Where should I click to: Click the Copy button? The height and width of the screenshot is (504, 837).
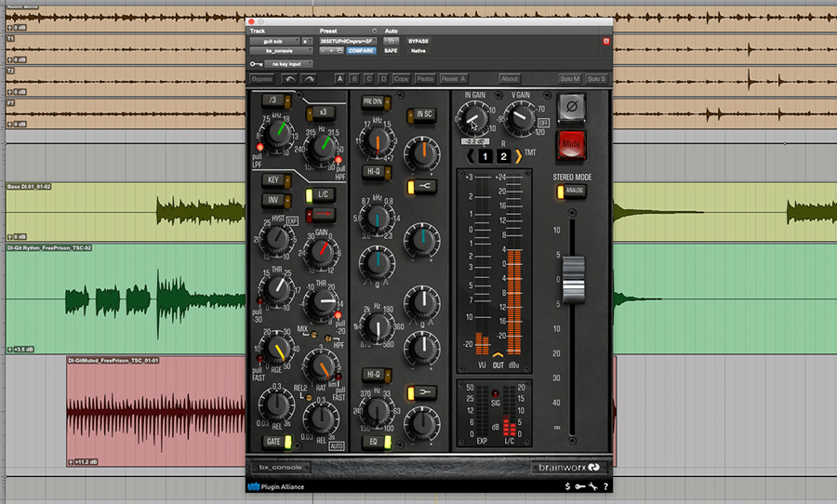click(401, 79)
